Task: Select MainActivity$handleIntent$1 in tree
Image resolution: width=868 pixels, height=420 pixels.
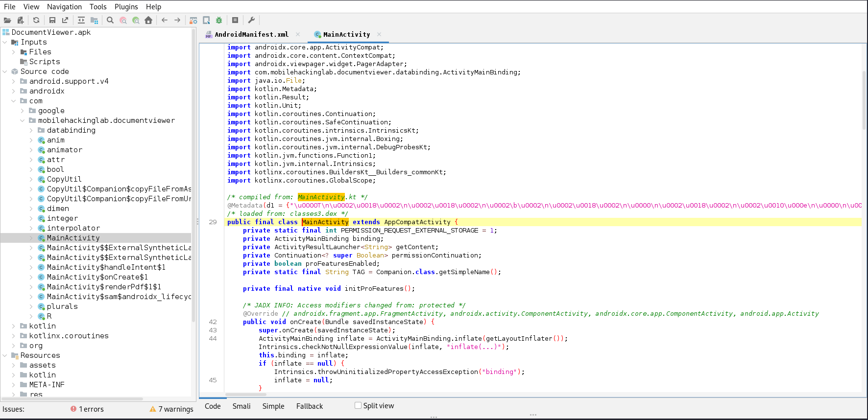Action: tap(106, 267)
